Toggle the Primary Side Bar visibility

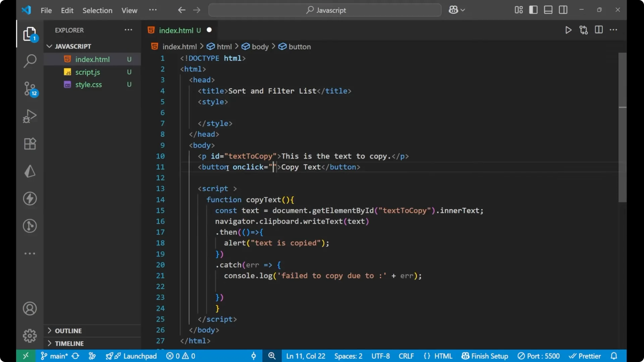[x=533, y=10]
